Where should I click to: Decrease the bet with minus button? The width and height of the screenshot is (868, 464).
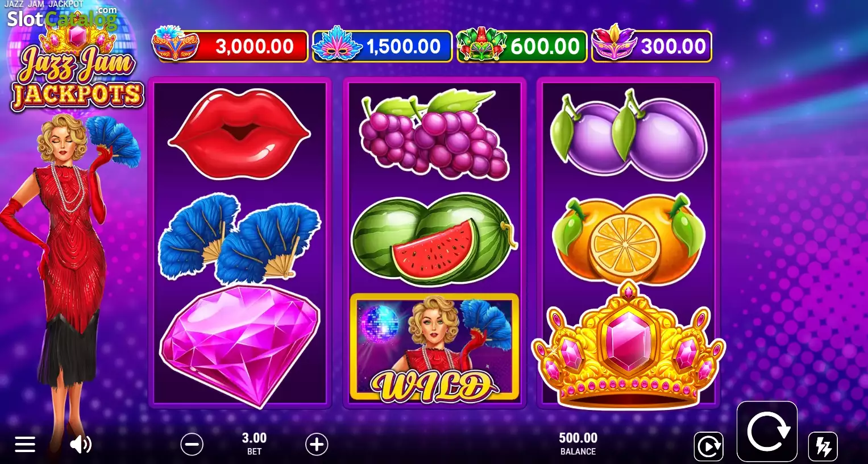click(192, 444)
